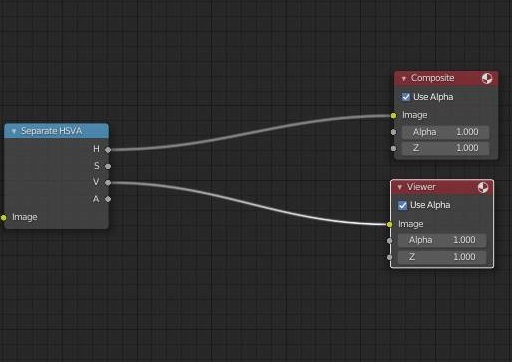Click the Viewer Z value field
This screenshot has width=512, height=362.
[x=442, y=257]
